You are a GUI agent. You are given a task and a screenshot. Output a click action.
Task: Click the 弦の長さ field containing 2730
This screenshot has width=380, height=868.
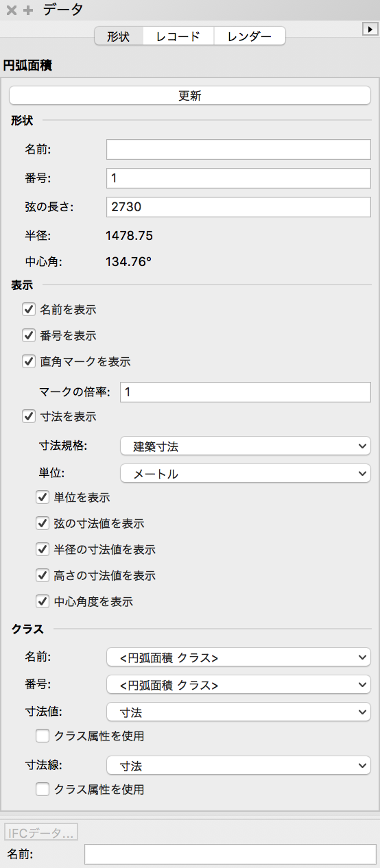click(239, 206)
